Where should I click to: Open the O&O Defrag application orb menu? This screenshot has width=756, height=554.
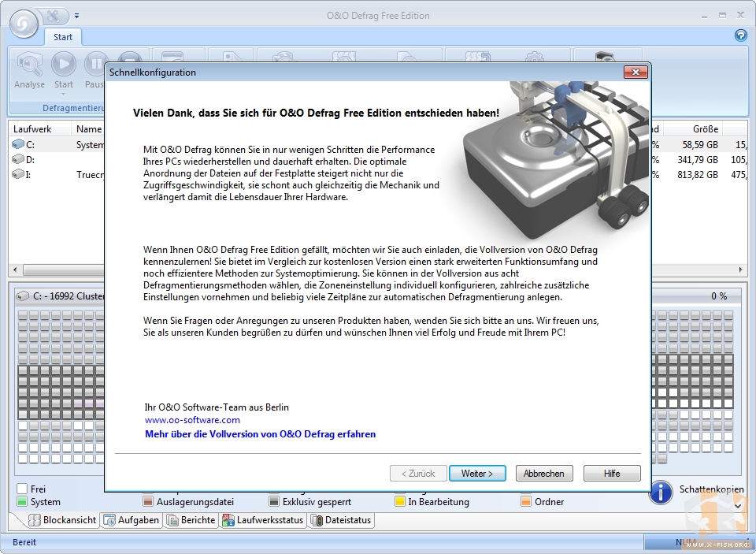tap(24, 23)
